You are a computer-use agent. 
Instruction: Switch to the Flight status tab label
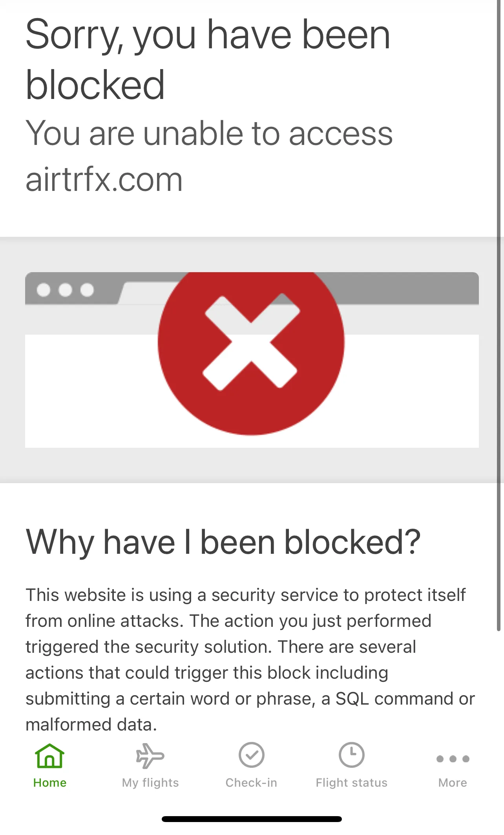pos(352,783)
